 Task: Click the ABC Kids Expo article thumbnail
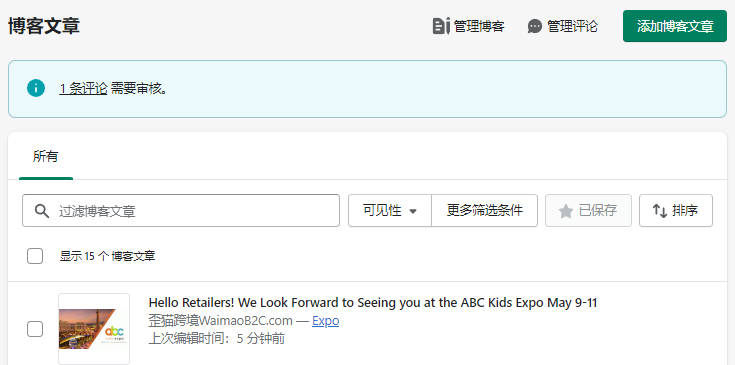pyautogui.click(x=94, y=329)
